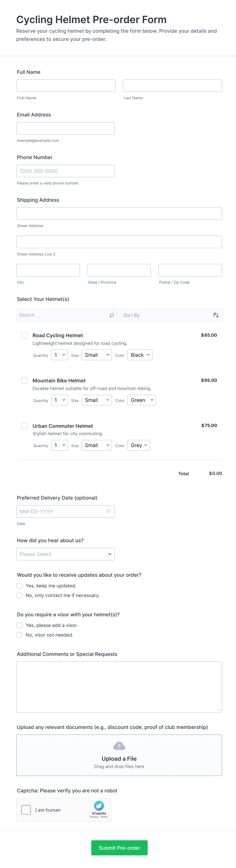This screenshot has width=236, height=868.
Task: Open the hCaptcha Privacy link
Action: pyautogui.click(x=94, y=817)
